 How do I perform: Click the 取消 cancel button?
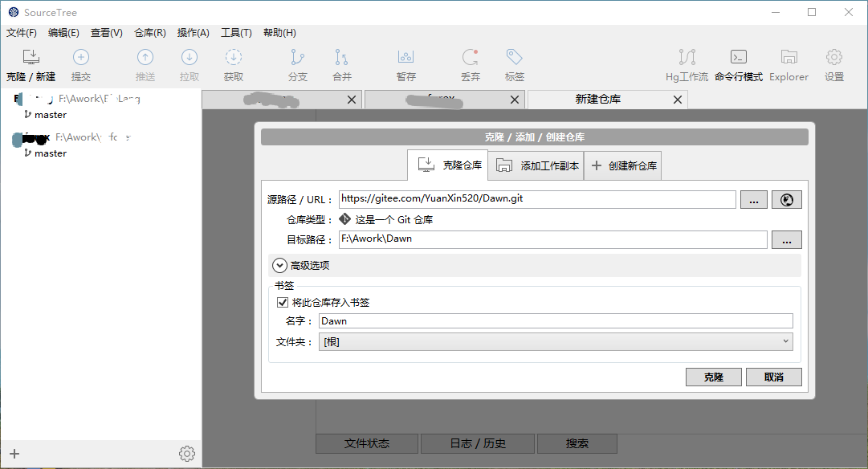pyautogui.click(x=774, y=377)
